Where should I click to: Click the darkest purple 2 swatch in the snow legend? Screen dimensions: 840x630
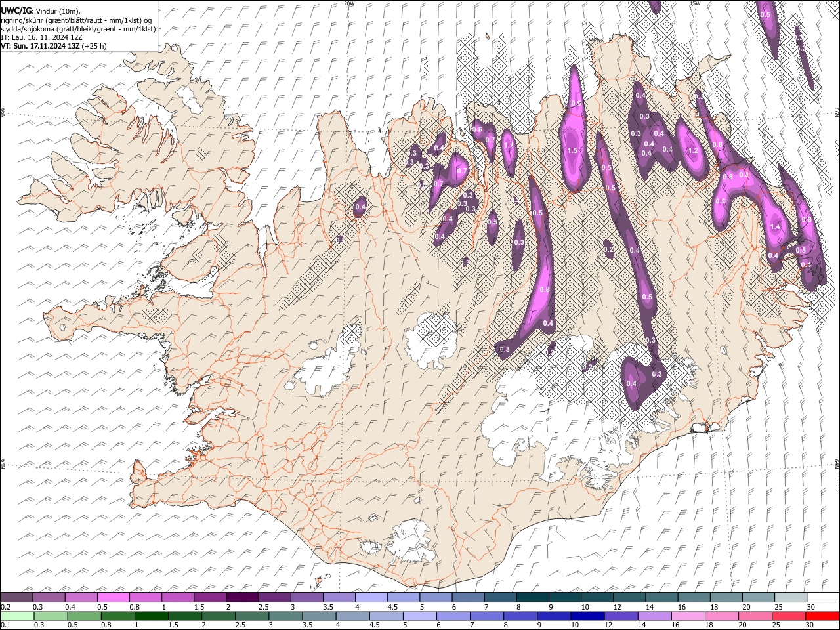241,597
